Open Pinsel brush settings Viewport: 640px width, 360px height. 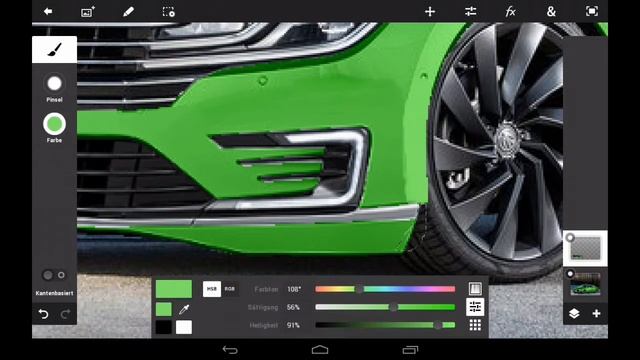tap(54, 83)
